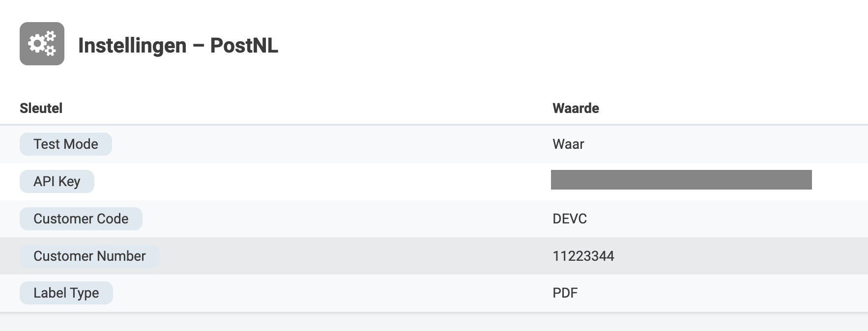Click the Waar value for Test Mode
Screen dimensions: 868x331
click(568, 144)
